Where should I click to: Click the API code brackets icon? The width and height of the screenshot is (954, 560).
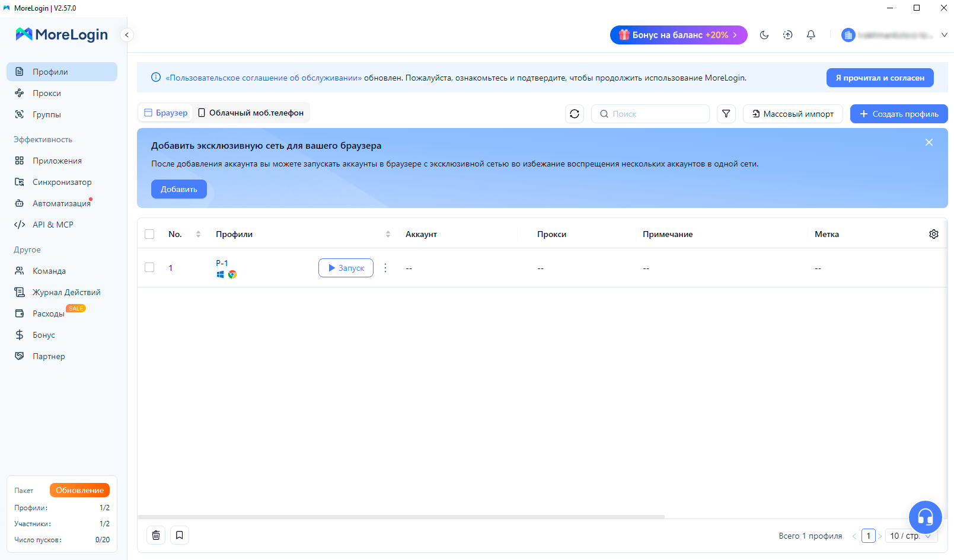(x=20, y=225)
